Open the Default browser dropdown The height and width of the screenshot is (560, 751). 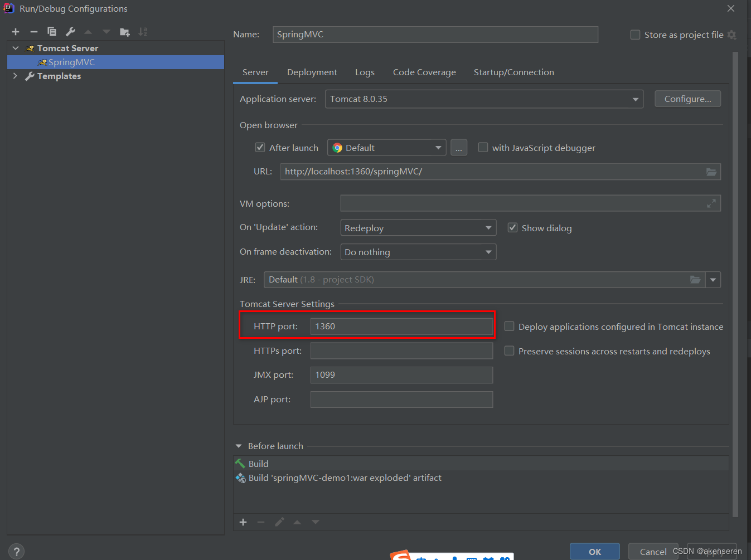[387, 148]
